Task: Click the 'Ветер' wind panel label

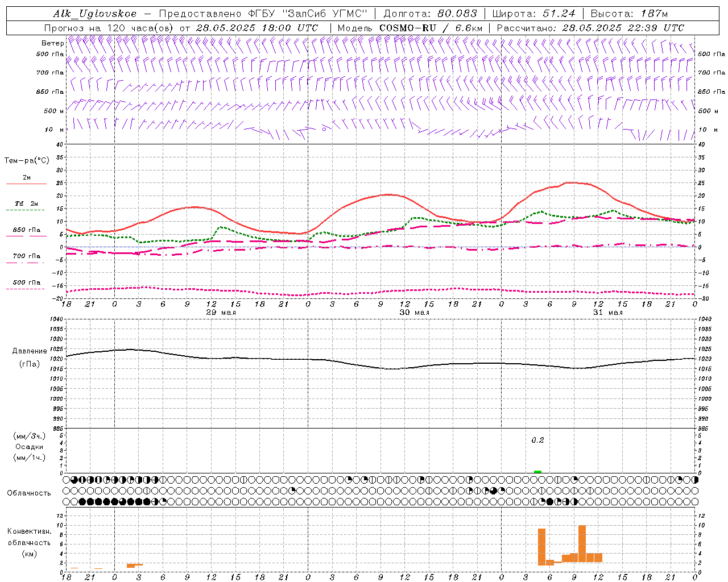Action: tap(52, 43)
